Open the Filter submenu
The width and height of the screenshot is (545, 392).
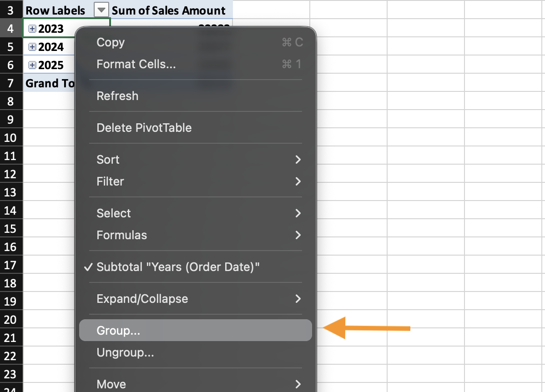click(110, 181)
